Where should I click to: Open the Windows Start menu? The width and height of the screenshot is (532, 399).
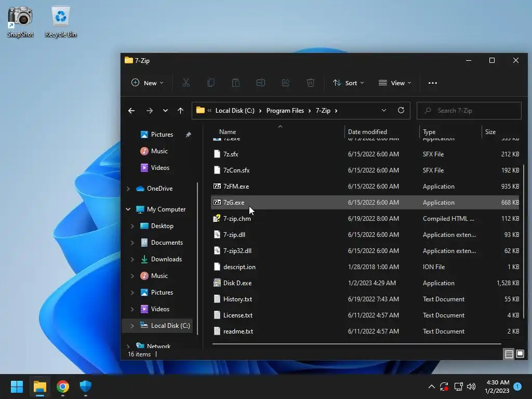(x=17, y=387)
